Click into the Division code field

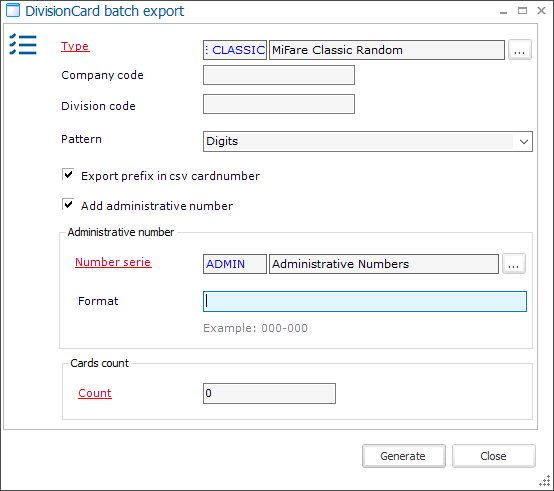(x=279, y=104)
